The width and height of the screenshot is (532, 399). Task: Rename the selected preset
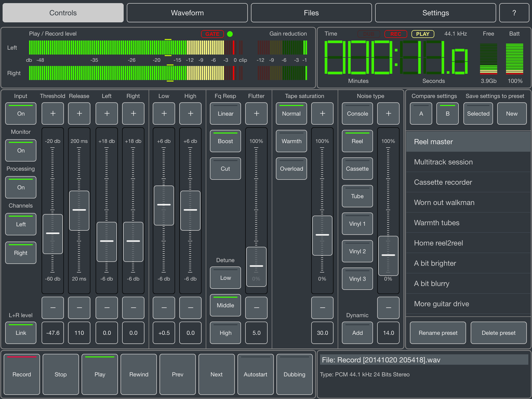click(x=438, y=332)
